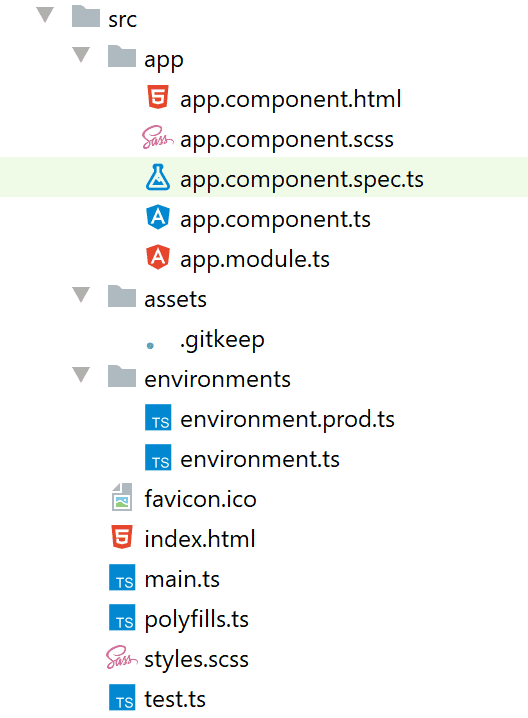Click Sass icon of styles.scss
Screen dimensions: 528x718
click(x=122, y=658)
